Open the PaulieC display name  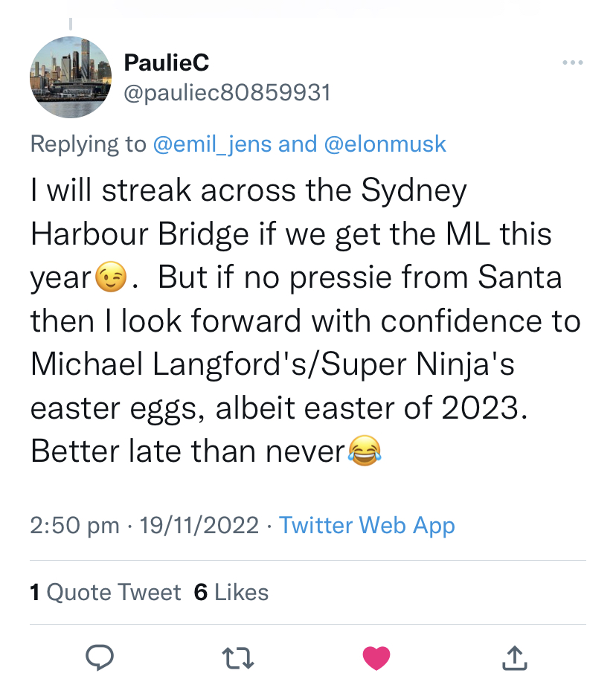pos(167,63)
